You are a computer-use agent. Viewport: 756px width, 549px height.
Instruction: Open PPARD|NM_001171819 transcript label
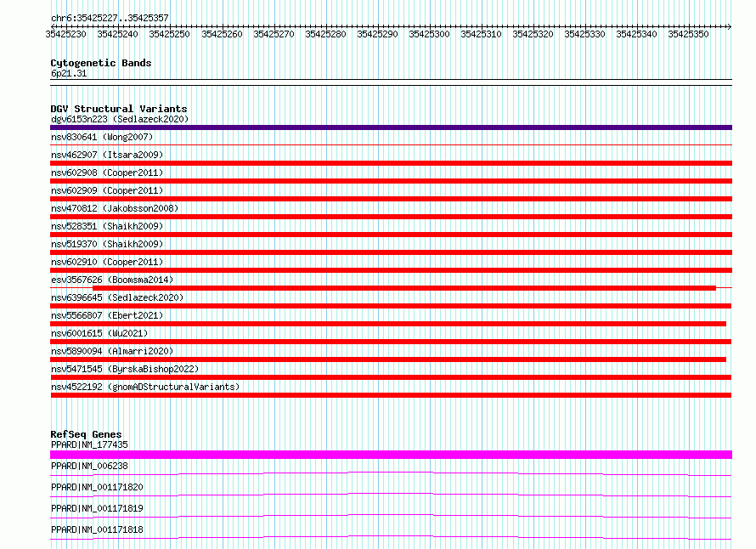click(x=97, y=508)
